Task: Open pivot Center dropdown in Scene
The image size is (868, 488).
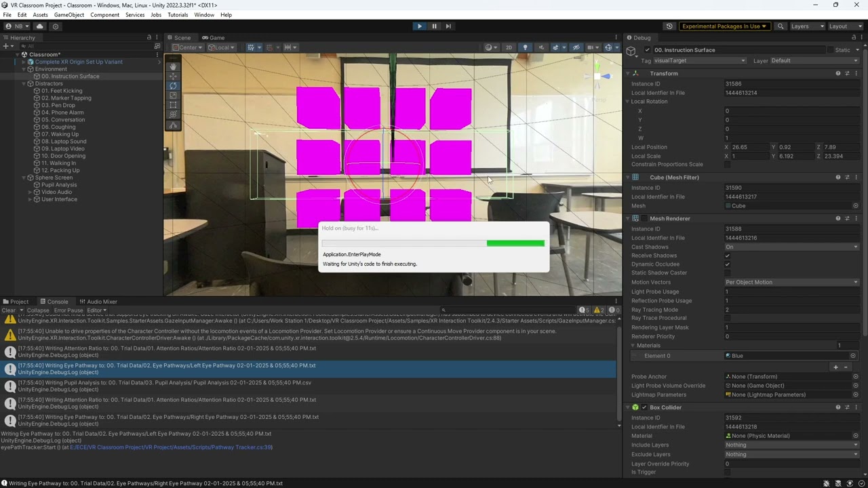Action: 187,47
